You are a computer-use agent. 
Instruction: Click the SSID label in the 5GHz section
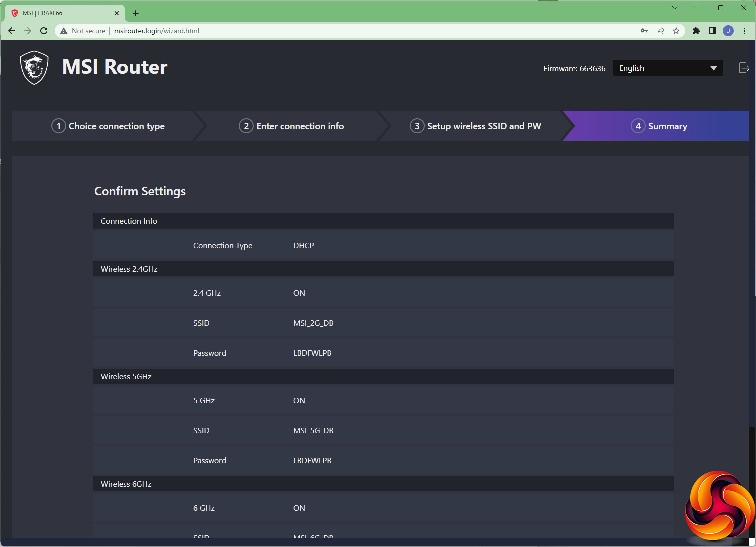[x=201, y=430]
